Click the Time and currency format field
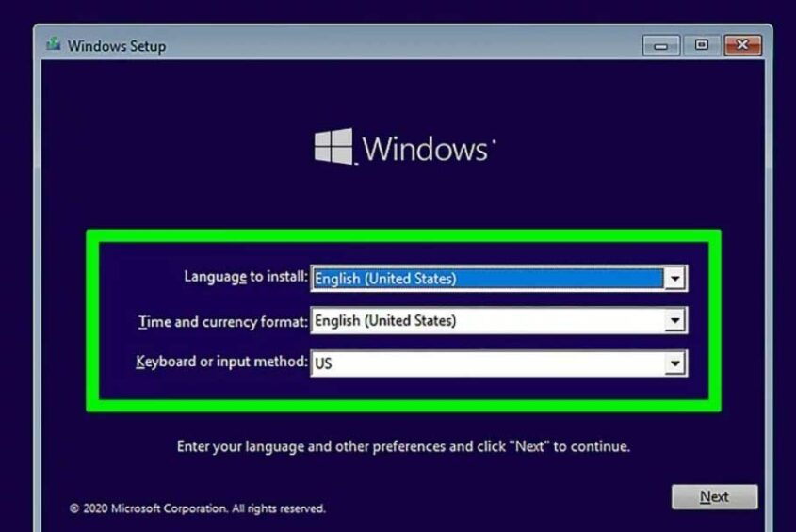The image size is (796, 532). pyautogui.click(x=499, y=320)
